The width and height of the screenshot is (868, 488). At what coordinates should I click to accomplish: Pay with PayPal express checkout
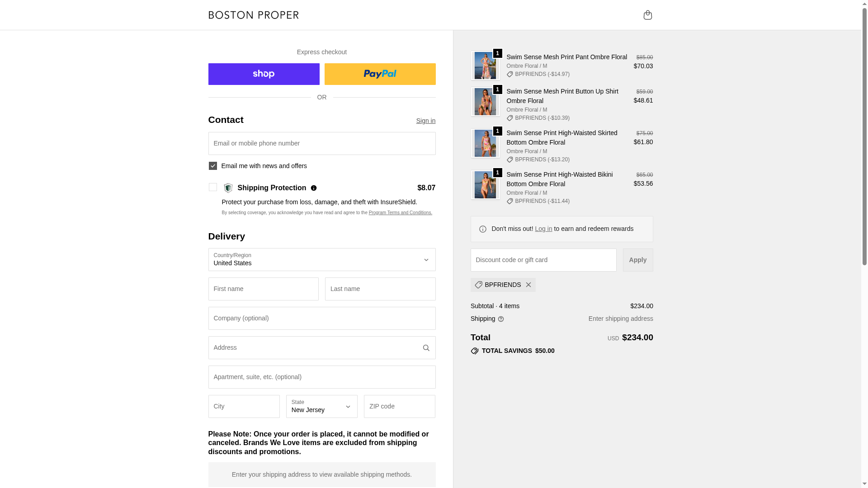coord(380,74)
